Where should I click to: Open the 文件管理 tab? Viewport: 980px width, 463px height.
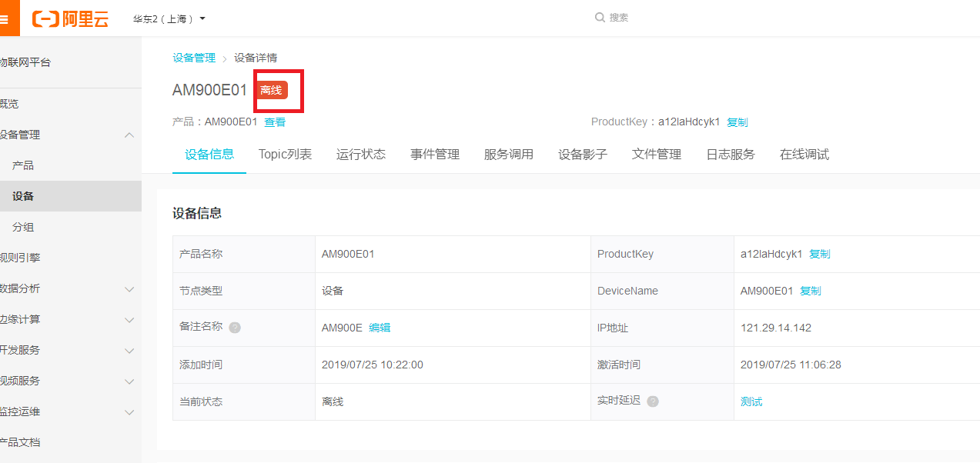point(657,155)
